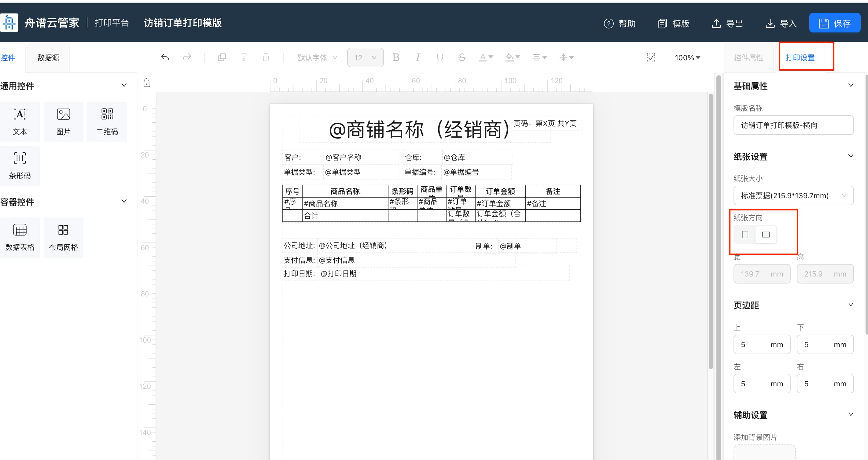This screenshot has width=868, height=460.
Task: Click the canvas vertical scrollbar
Action: [711, 231]
